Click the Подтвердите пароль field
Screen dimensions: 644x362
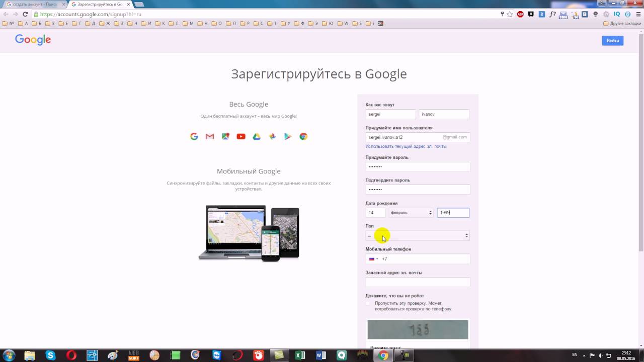(x=418, y=190)
